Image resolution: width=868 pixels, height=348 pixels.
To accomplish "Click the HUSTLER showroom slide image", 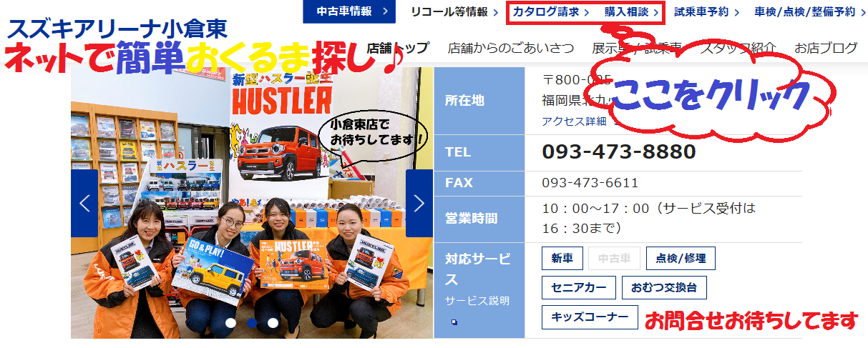I will [252, 203].
